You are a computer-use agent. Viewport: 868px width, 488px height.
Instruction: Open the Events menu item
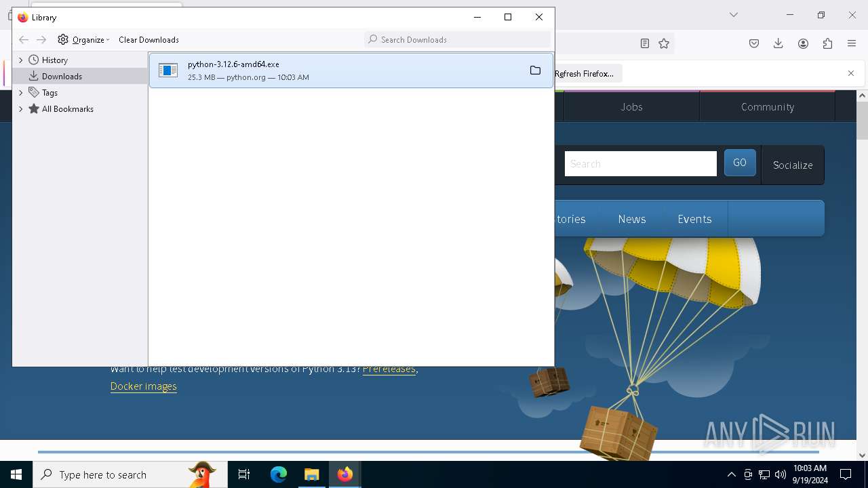694,219
